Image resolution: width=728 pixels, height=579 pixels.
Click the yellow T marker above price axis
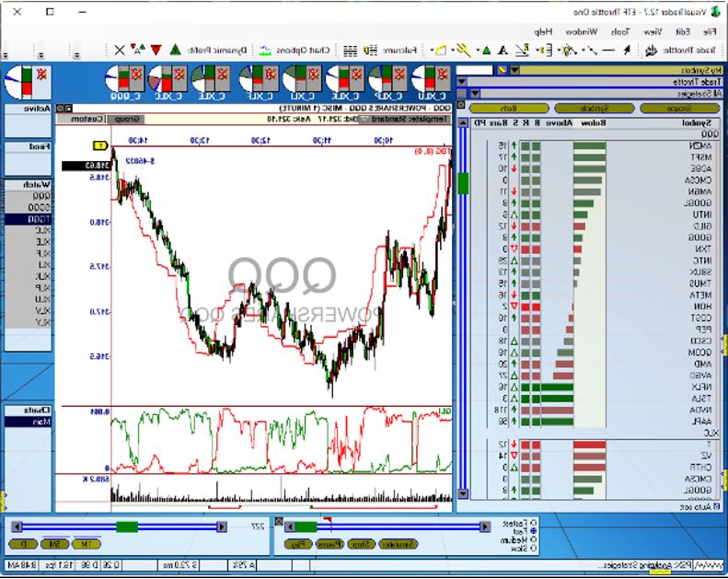click(100, 145)
